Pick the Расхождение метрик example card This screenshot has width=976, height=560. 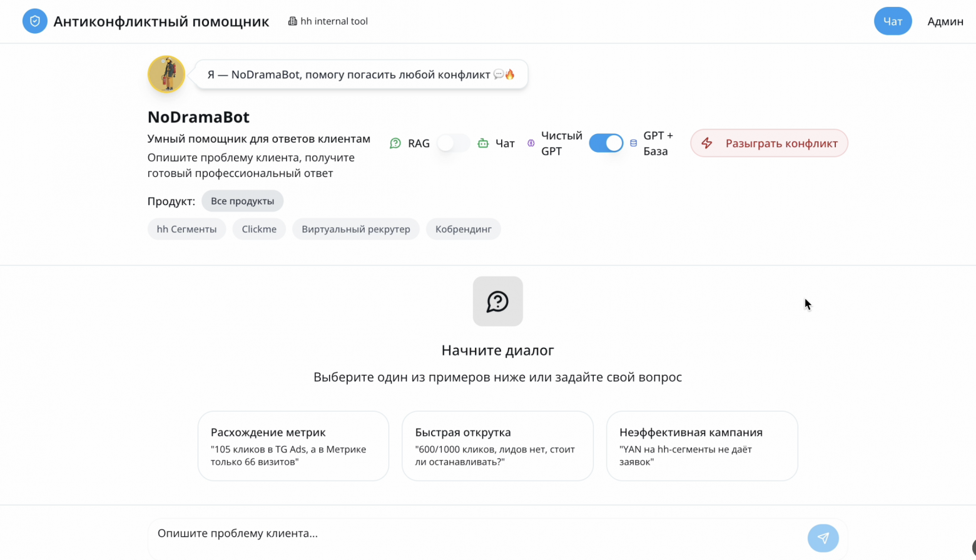(293, 445)
